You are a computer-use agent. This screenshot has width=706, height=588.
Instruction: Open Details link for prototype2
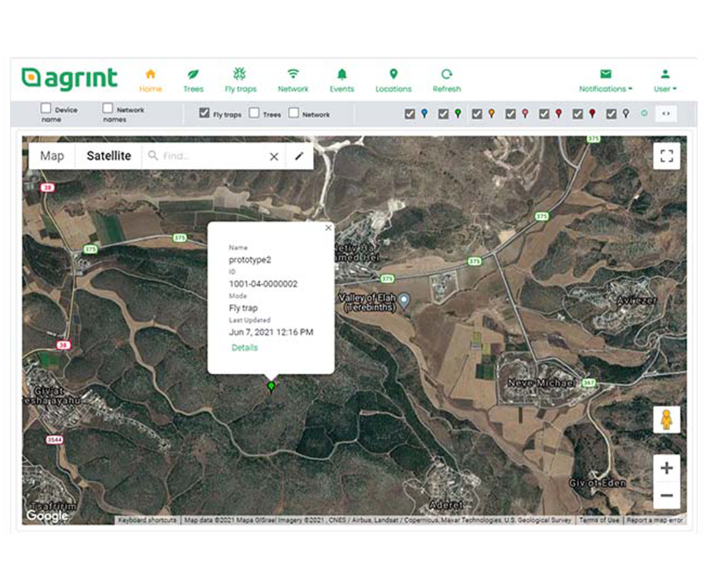click(x=244, y=348)
